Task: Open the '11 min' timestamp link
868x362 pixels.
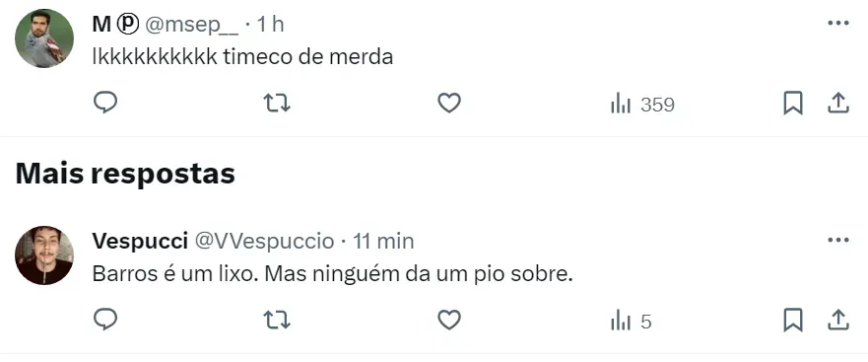Action: click(x=383, y=241)
